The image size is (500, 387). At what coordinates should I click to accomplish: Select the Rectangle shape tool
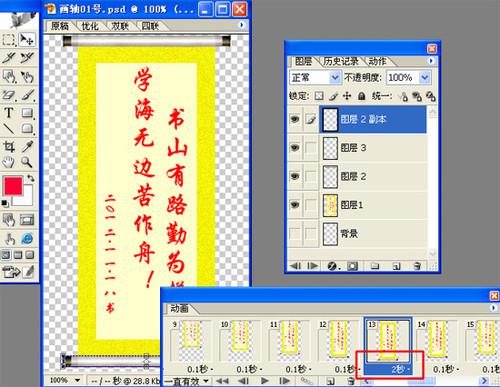tap(27, 113)
